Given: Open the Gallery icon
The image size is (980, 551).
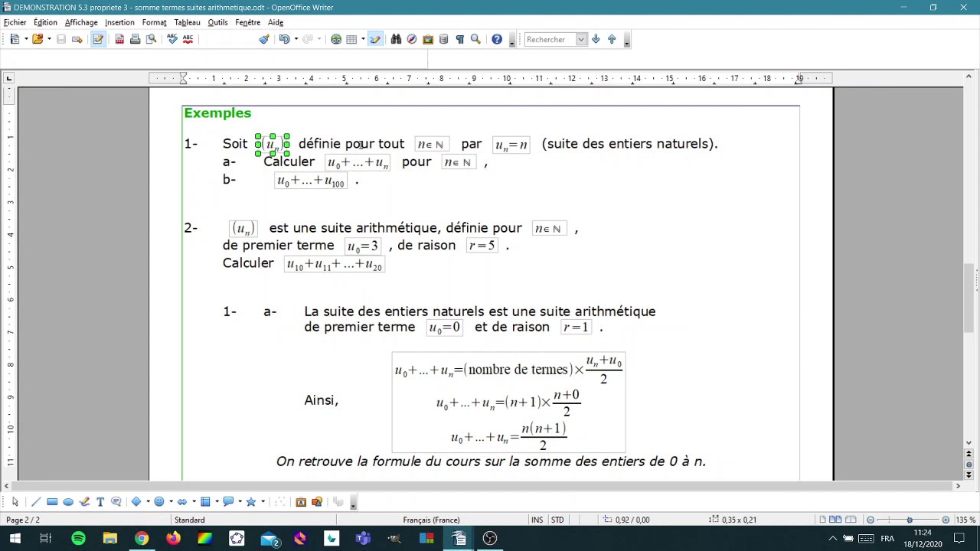Looking at the screenshot, I should pyautogui.click(x=428, y=39).
